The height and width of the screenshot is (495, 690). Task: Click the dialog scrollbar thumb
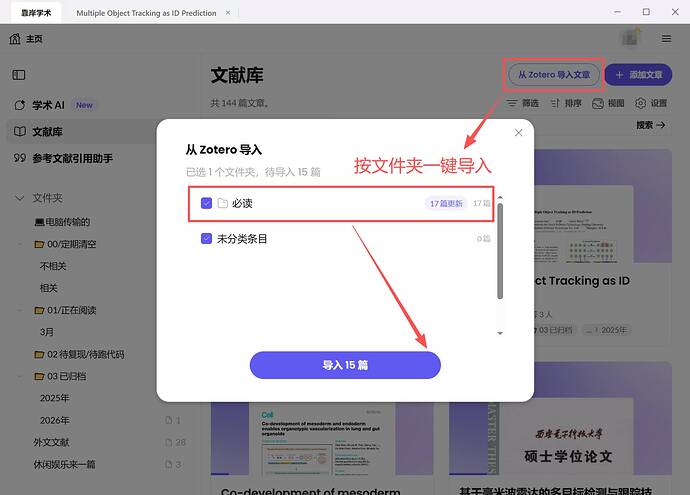click(x=500, y=251)
